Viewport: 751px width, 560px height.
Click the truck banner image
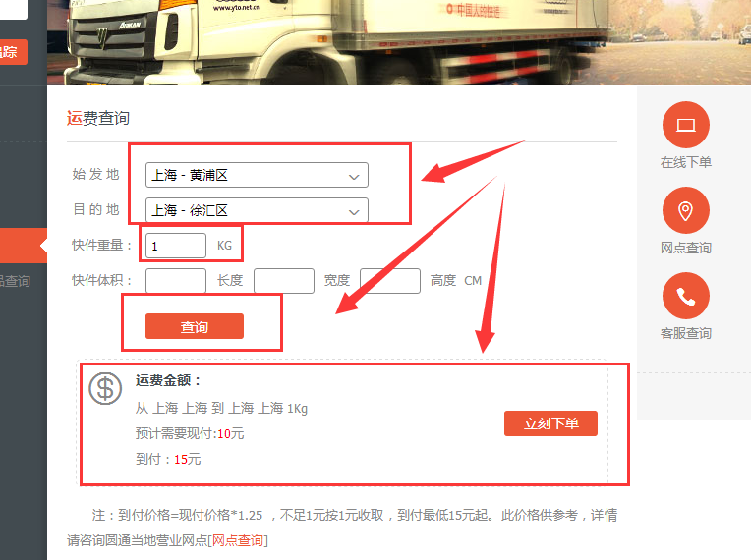pos(399,42)
